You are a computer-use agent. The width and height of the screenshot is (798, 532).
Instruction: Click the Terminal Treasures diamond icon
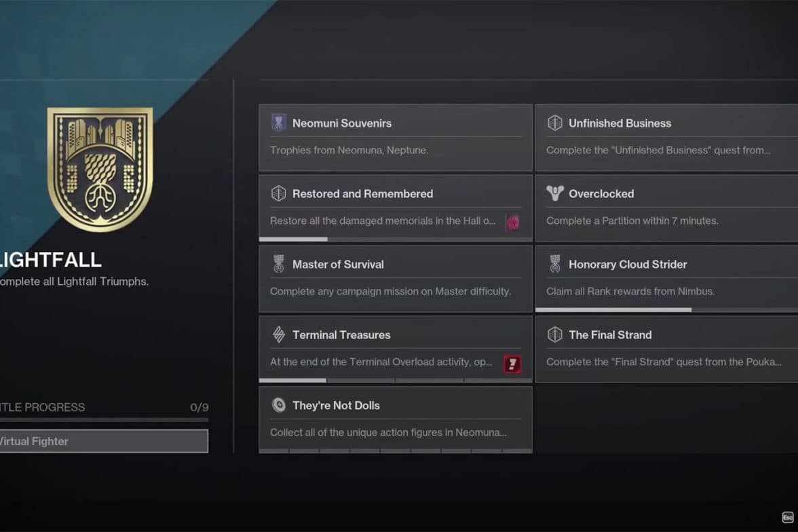278,335
